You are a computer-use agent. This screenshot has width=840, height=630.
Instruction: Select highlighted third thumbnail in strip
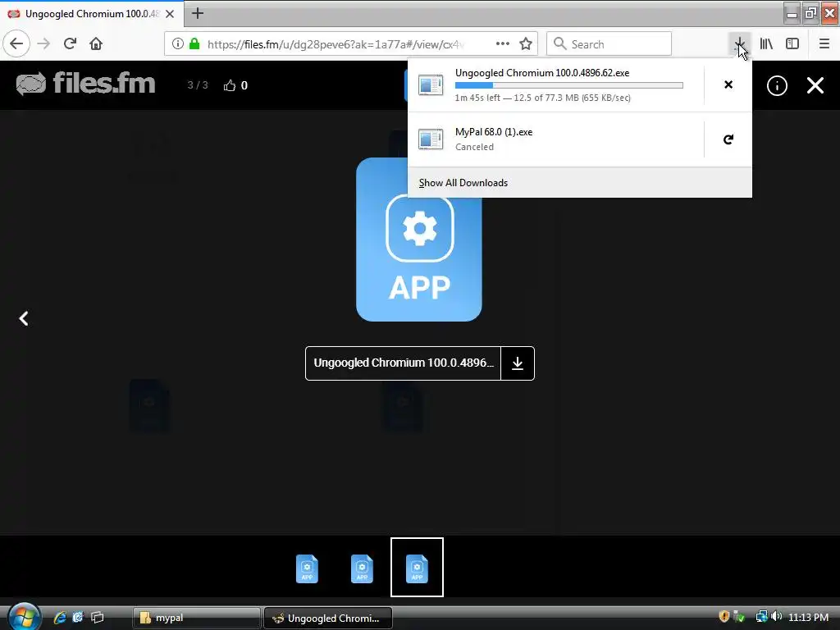click(417, 568)
